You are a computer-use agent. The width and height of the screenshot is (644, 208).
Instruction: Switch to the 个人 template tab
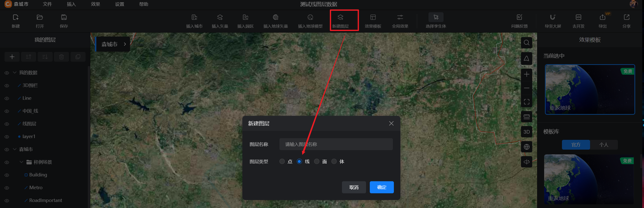(x=604, y=145)
